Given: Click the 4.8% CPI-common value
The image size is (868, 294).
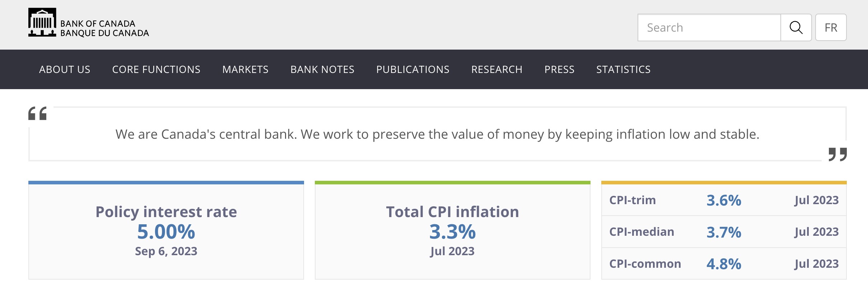Looking at the screenshot, I should pyautogui.click(x=724, y=264).
